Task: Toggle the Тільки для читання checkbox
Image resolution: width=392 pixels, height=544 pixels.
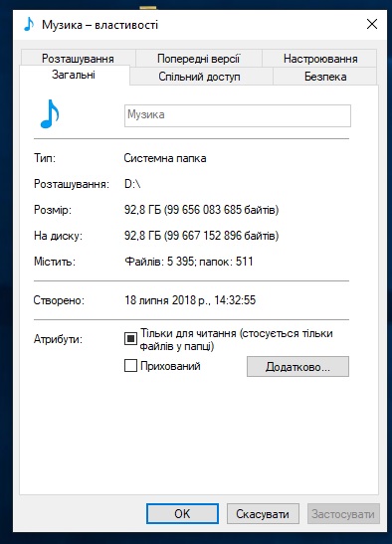Action: click(130, 338)
